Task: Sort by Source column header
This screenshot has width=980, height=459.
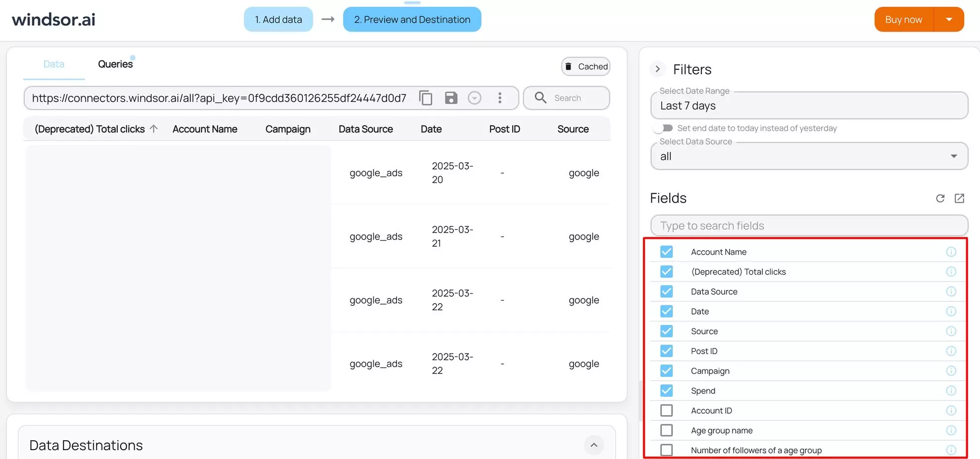Action: (573, 129)
